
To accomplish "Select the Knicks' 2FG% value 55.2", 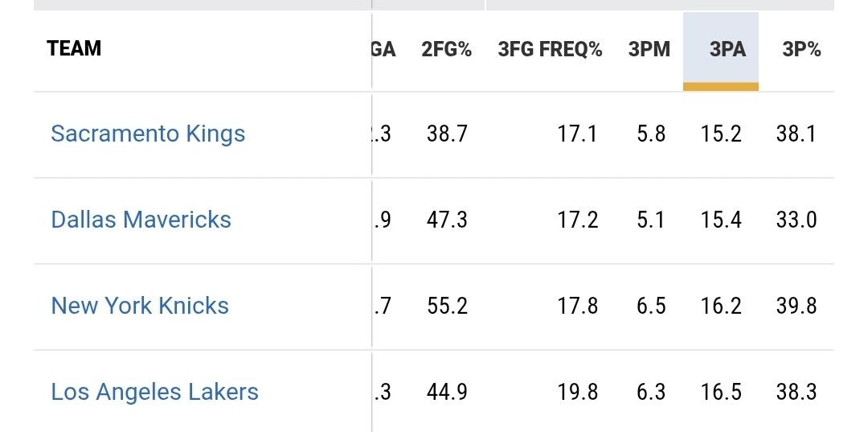I will 447,306.
